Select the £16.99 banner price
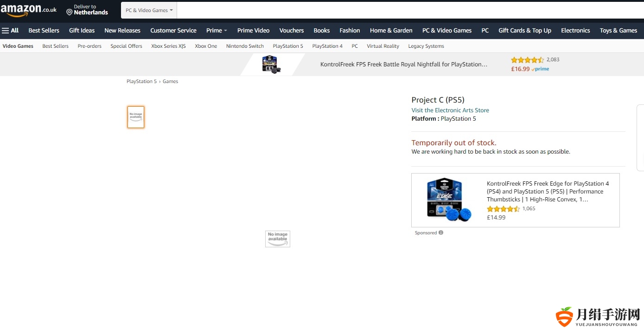The image size is (644, 329). click(x=520, y=69)
